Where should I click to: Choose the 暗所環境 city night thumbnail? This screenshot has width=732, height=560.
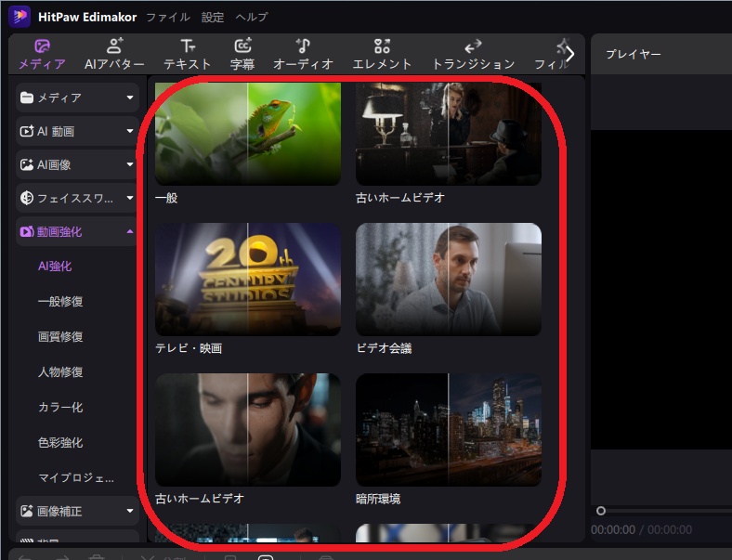pos(449,430)
